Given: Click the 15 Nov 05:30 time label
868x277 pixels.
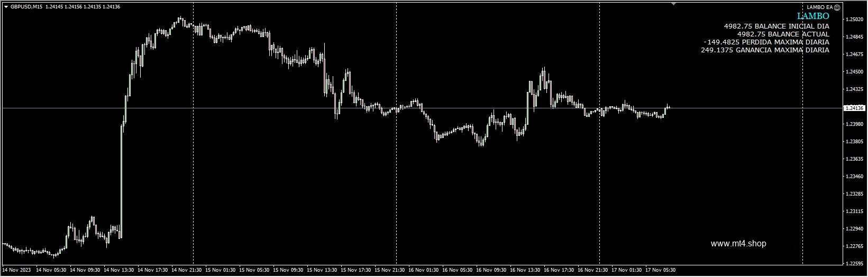Looking at the screenshot, I should click(254, 270).
